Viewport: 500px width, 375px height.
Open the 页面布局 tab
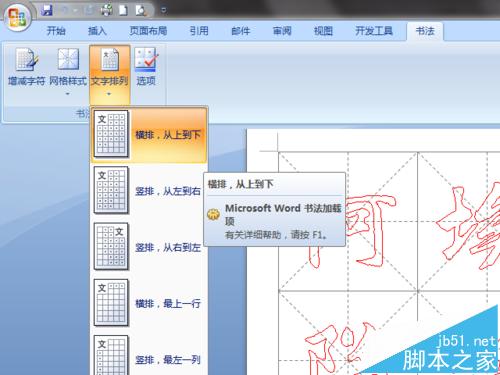[x=148, y=31]
